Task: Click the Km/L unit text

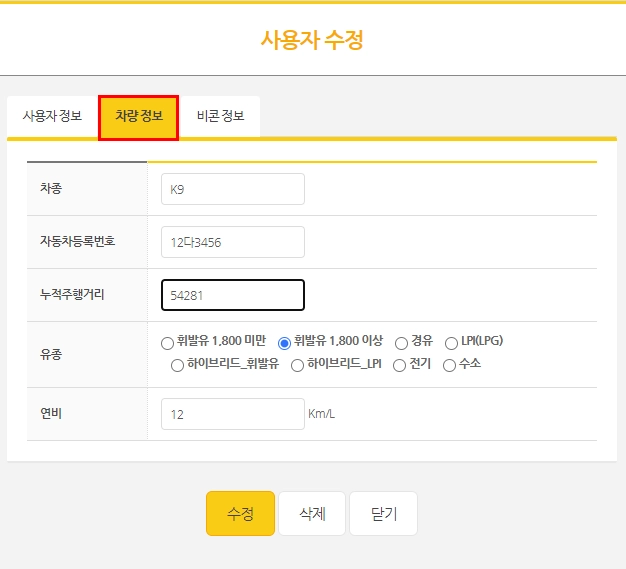Action: tap(321, 414)
